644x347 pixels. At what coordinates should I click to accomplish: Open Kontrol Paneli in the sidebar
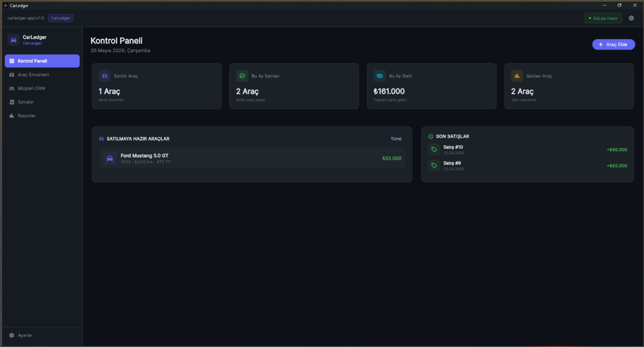tap(42, 61)
